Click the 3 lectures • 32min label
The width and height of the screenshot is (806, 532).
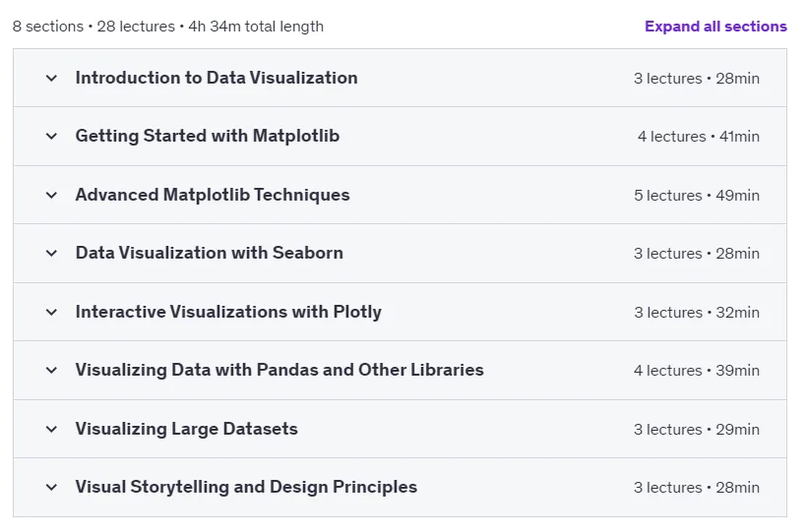(697, 312)
